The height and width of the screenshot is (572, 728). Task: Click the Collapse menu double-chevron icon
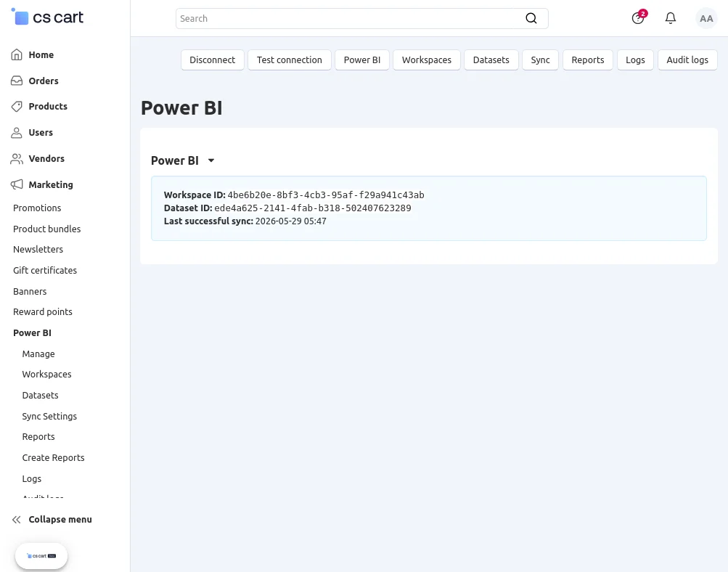tap(17, 520)
